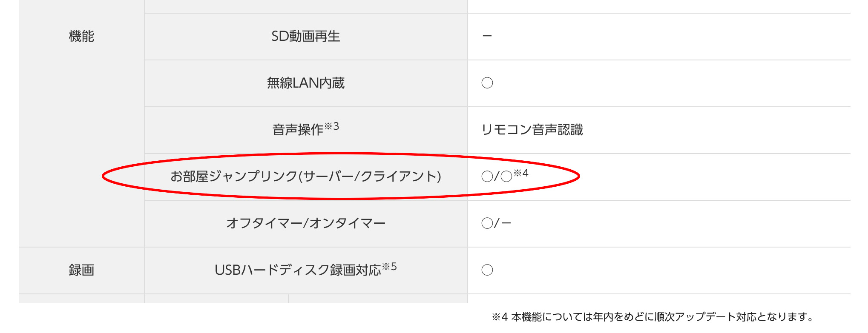Click the 音声操作 feature label

tap(298, 130)
